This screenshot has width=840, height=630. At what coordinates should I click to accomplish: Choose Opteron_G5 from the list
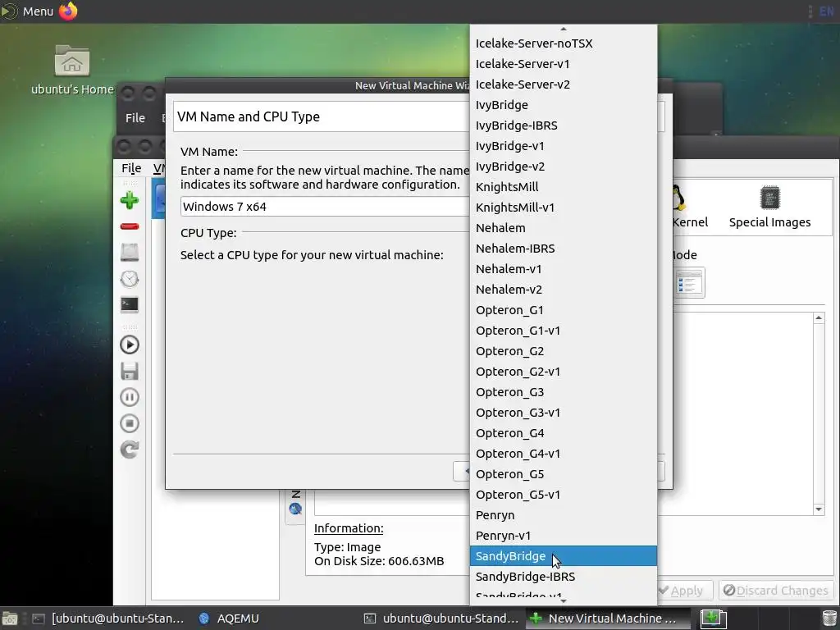563,474
